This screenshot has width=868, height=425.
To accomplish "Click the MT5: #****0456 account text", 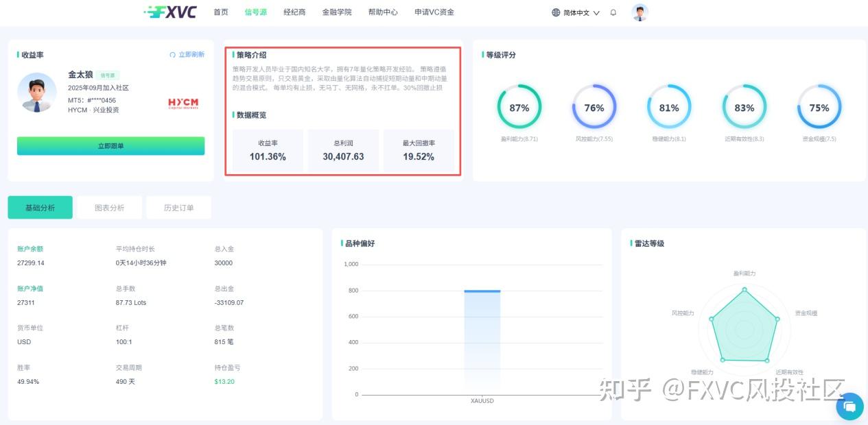I will 92,100.
